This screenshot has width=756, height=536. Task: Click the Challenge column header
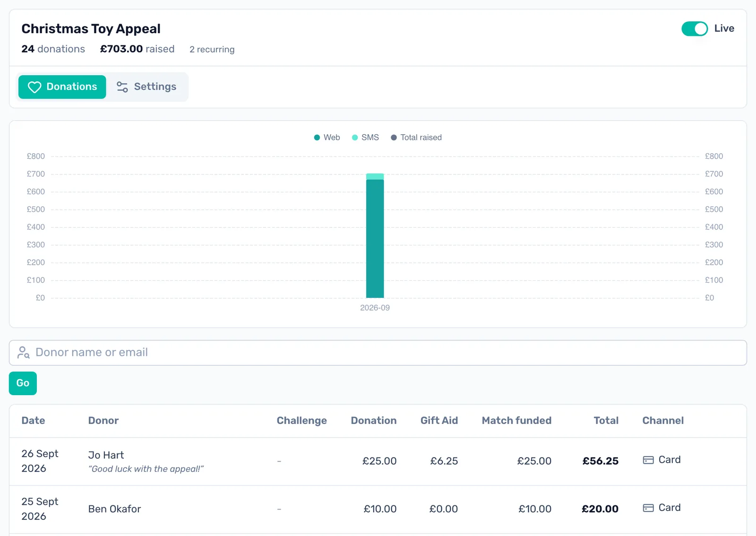(x=302, y=421)
